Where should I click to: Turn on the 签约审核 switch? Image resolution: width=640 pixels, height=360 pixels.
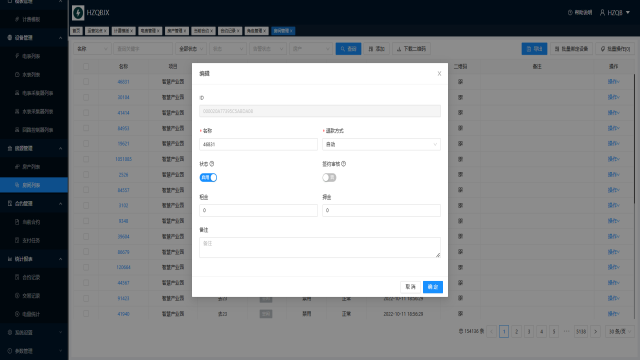pyautogui.click(x=329, y=178)
